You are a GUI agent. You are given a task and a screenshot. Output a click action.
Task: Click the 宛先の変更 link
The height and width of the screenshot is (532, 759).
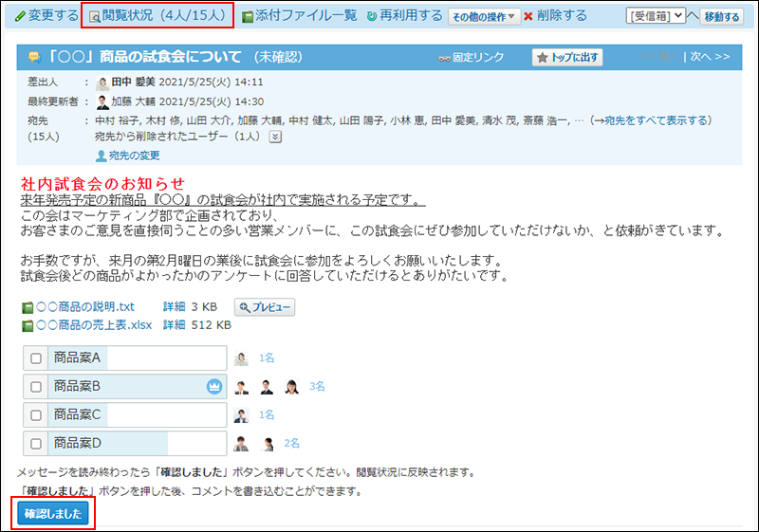134,156
